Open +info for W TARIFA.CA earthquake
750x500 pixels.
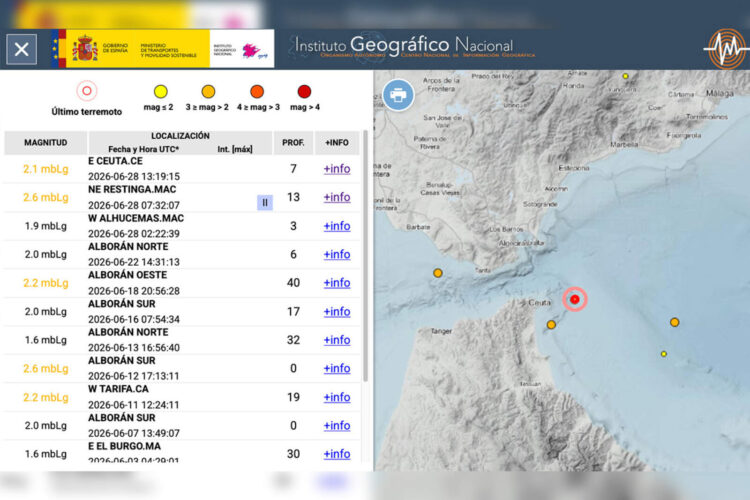coord(337,397)
